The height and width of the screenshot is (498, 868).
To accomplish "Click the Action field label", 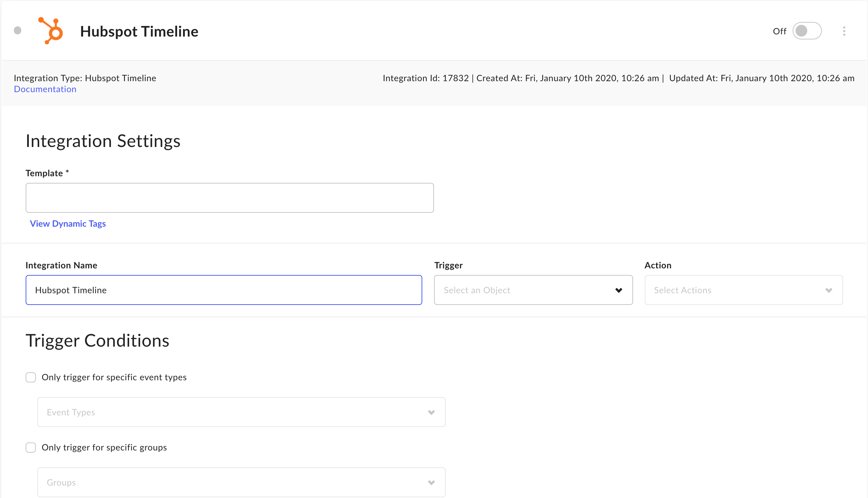I will pos(658,265).
